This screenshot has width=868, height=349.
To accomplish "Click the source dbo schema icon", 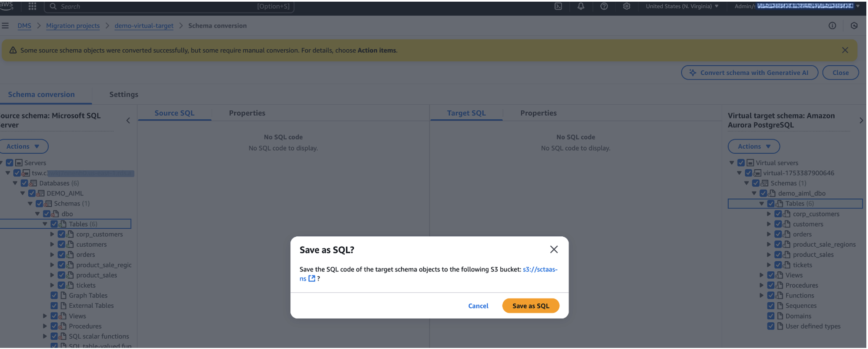I will tap(55, 214).
